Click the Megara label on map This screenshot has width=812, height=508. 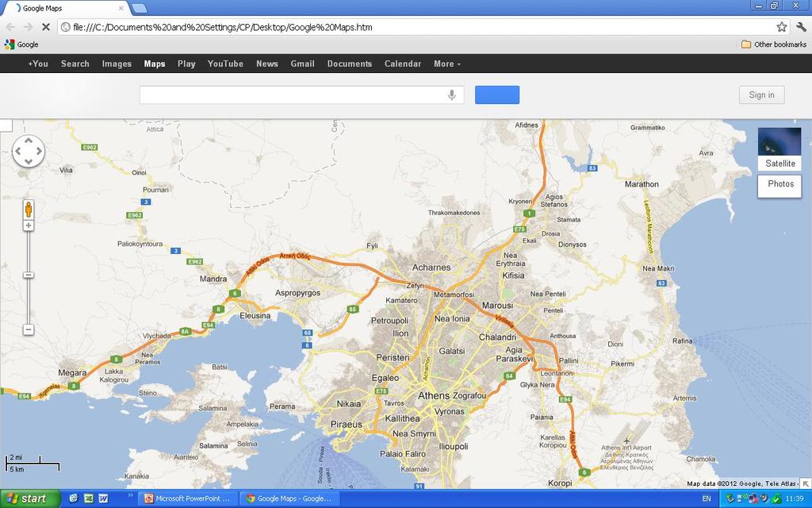pyautogui.click(x=72, y=373)
